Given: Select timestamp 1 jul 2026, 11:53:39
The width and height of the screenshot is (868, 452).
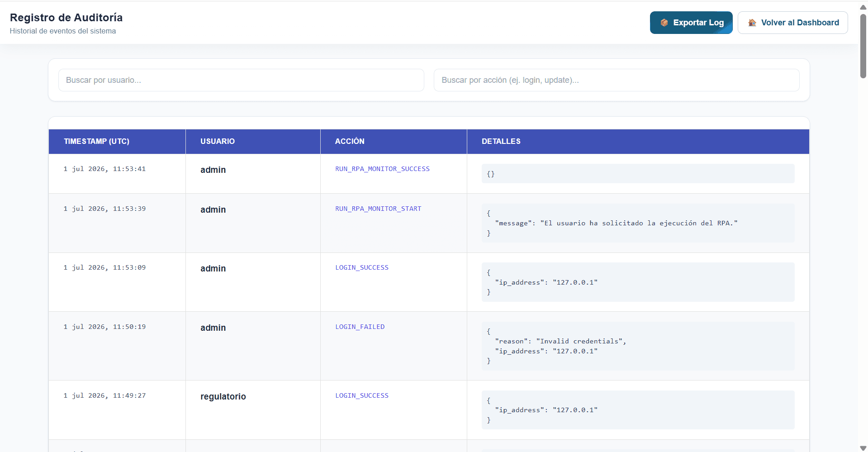Looking at the screenshot, I should click(x=104, y=209).
